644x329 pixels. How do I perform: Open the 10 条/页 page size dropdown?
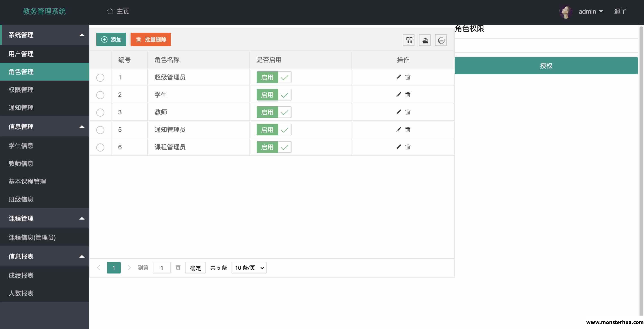(249, 268)
